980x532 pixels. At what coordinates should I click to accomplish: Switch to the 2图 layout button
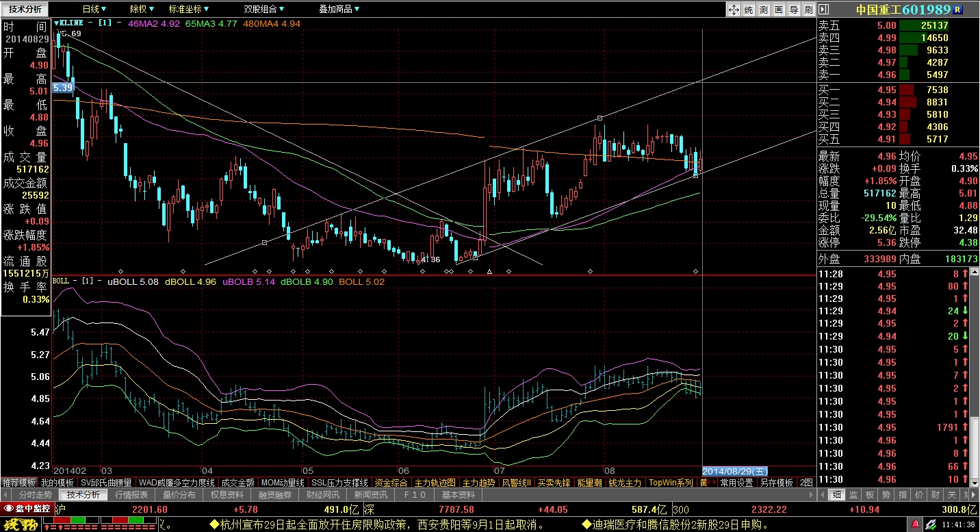pyautogui.click(x=807, y=483)
